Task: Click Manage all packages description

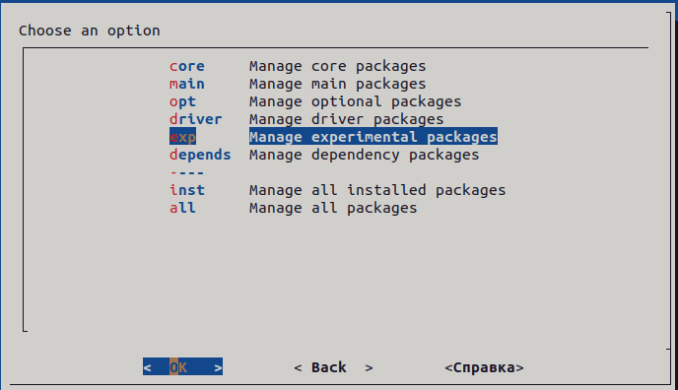Action: click(x=333, y=208)
